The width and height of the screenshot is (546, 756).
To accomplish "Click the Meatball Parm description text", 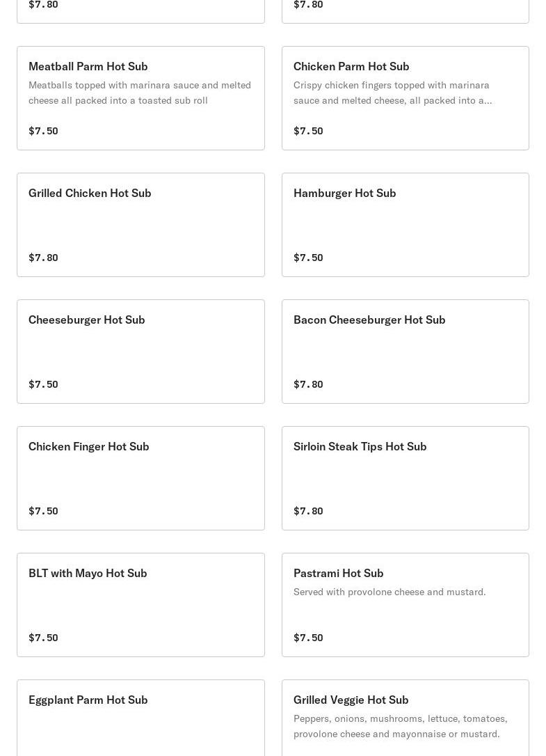I will 139,93.
